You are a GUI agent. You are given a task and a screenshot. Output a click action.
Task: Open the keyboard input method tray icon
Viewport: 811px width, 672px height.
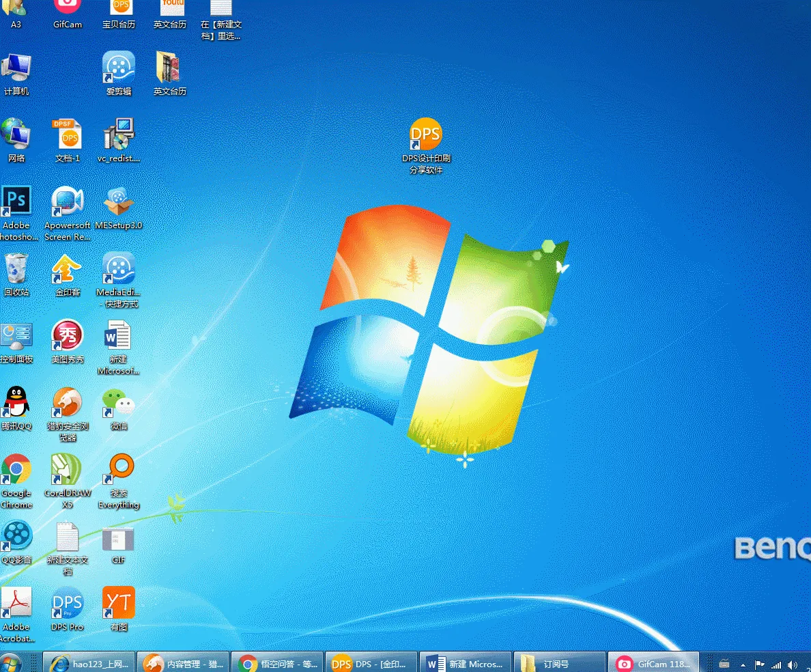coord(724,664)
